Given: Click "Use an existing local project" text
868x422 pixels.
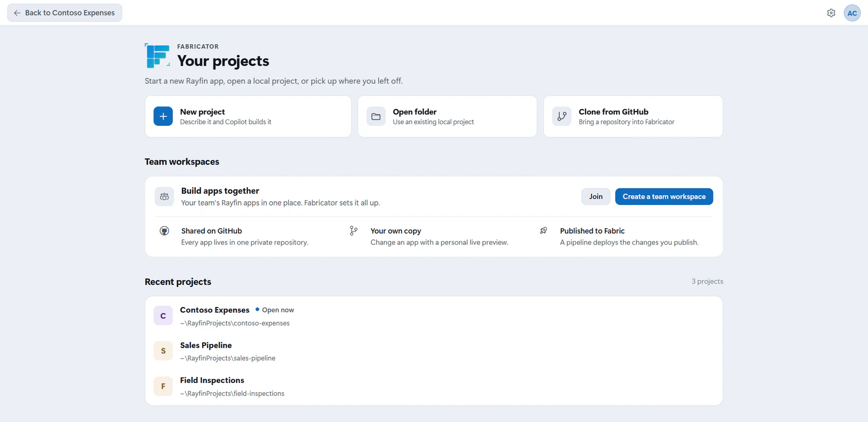Looking at the screenshot, I should [x=433, y=122].
